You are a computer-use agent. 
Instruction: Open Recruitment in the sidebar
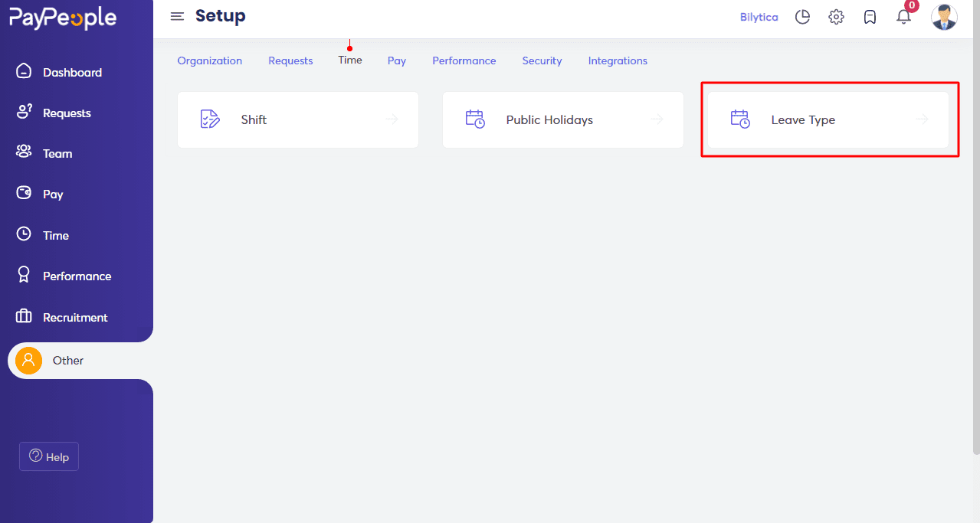(x=77, y=317)
